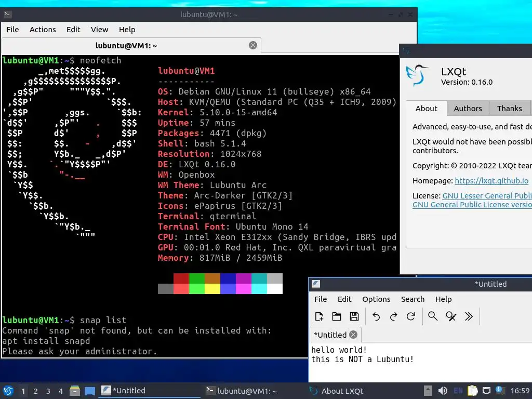Click 'this is NOT a Lubuntu!' text line
532x399 pixels.
362,359
